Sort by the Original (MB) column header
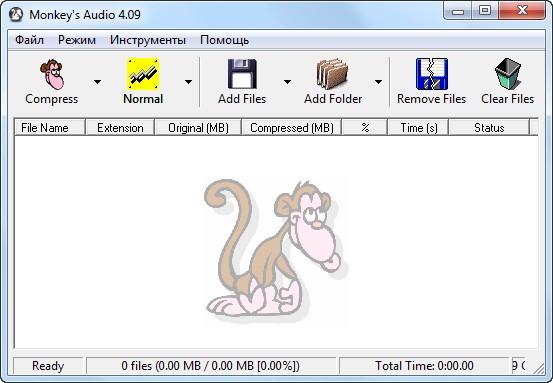 (x=198, y=128)
